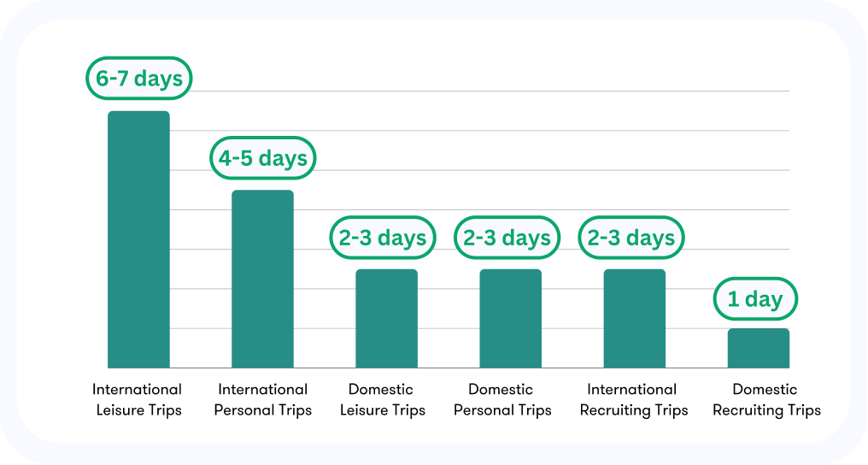Select the International Recruiting Trips bar
This screenshot has height=465, width=868.
pos(635,318)
